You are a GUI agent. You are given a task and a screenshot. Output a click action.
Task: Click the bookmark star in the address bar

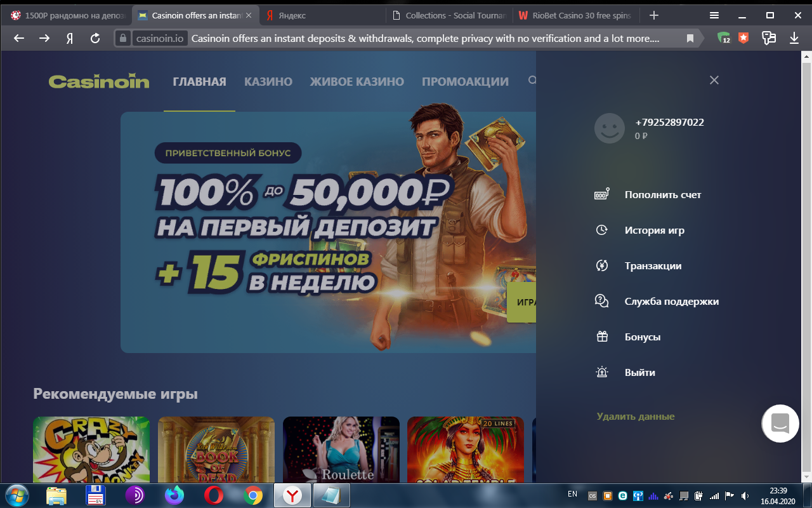pyautogui.click(x=690, y=38)
